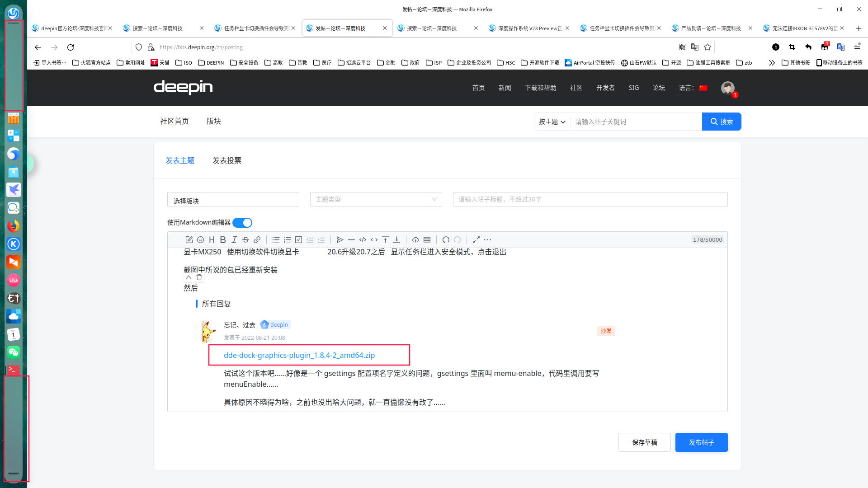Open the emoji picker in the editor

click(200, 239)
